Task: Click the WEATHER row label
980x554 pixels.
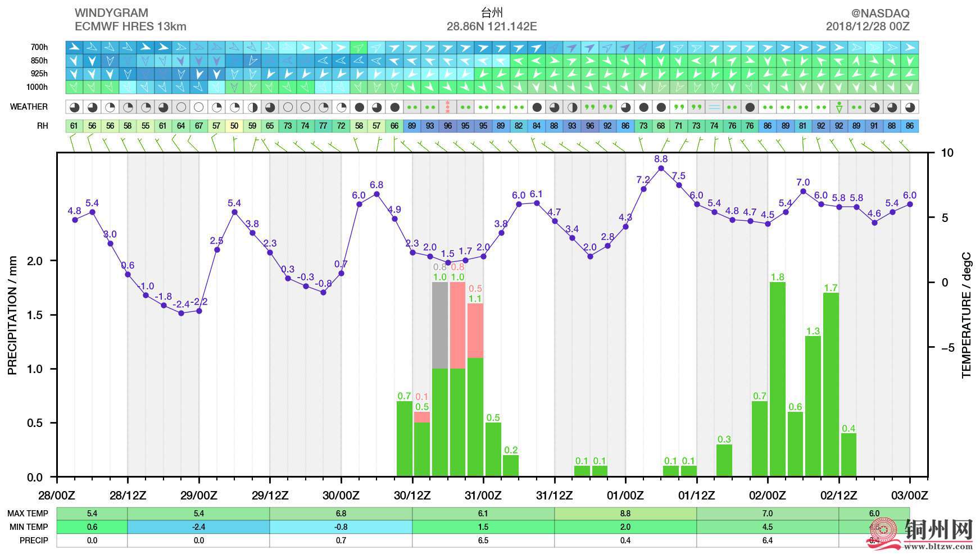Action: [x=29, y=107]
